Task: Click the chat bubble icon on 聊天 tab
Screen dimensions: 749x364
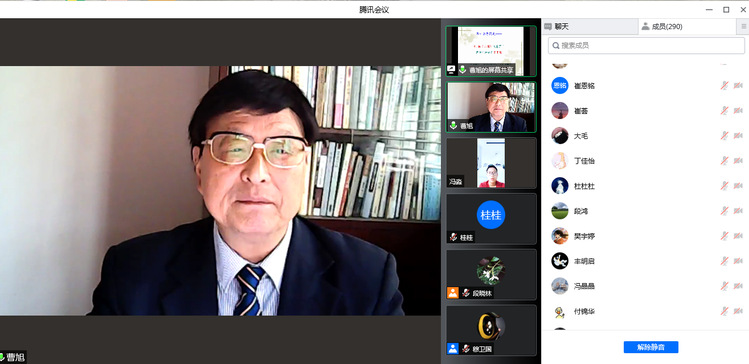Action: coord(548,27)
